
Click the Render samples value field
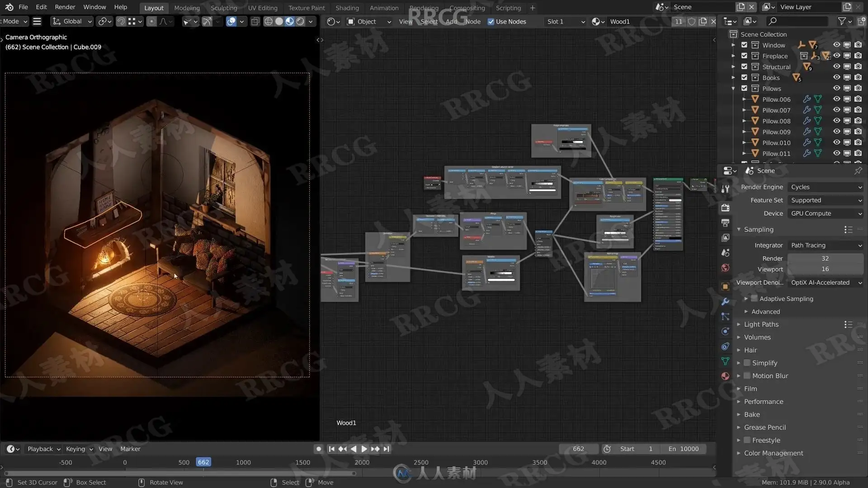pyautogui.click(x=825, y=258)
